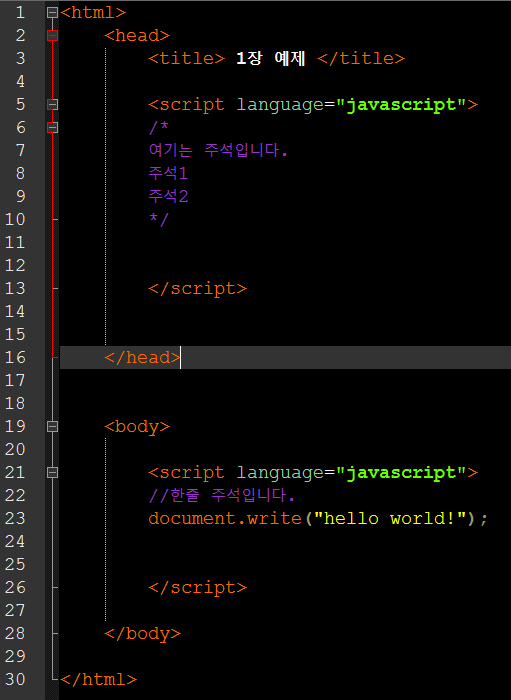This screenshot has width=511, height=700.
Task: Click the comment text '주석2'
Action: point(168,196)
